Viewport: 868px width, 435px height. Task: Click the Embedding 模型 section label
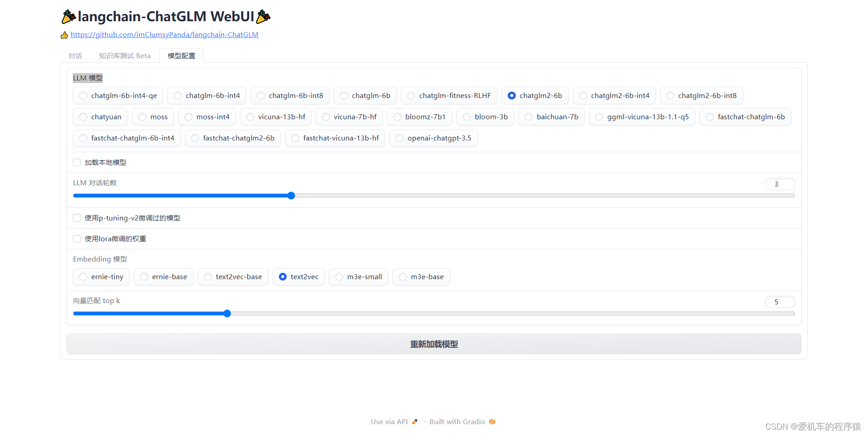pos(100,259)
